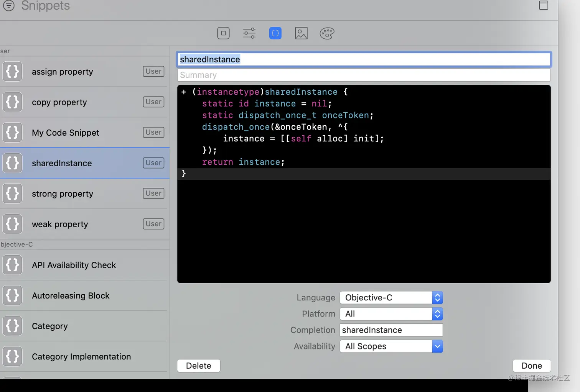
Task: Open the Availability All Scopes dropdown
Action: pos(391,346)
